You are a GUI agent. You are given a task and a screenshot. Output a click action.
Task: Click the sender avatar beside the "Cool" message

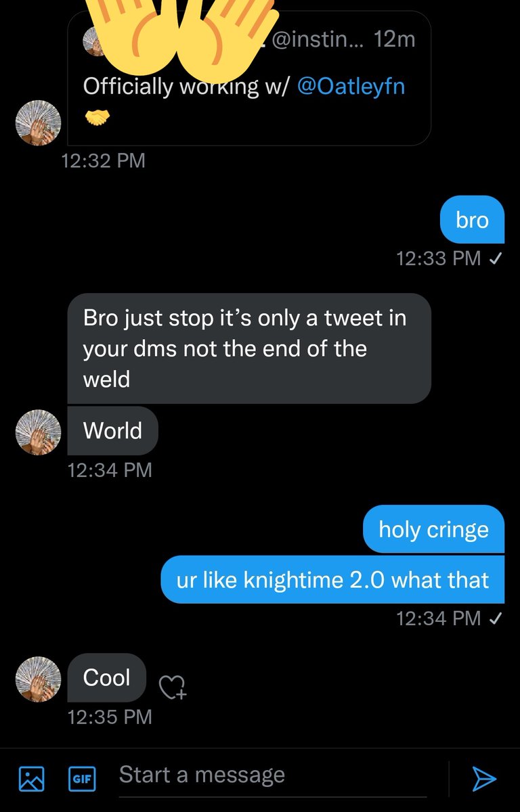[x=39, y=679]
